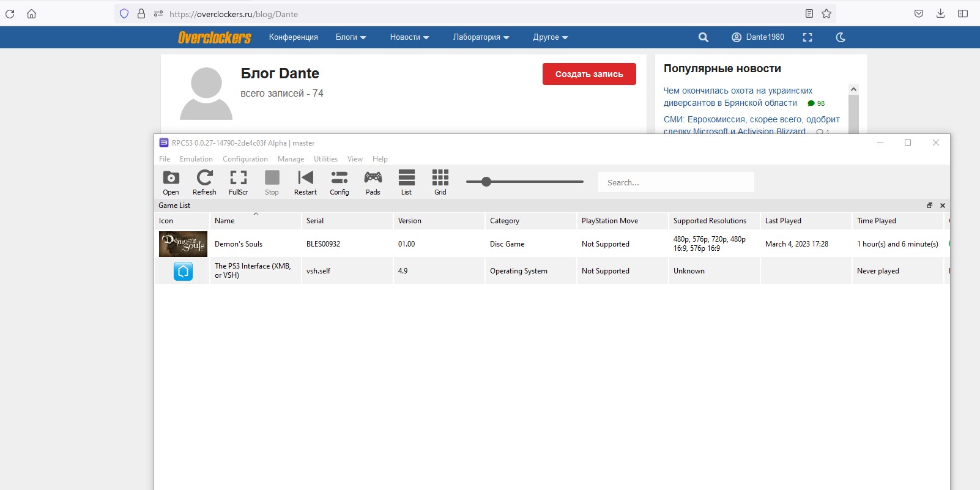
Task: Toggle browser reader view
Action: 809,13
